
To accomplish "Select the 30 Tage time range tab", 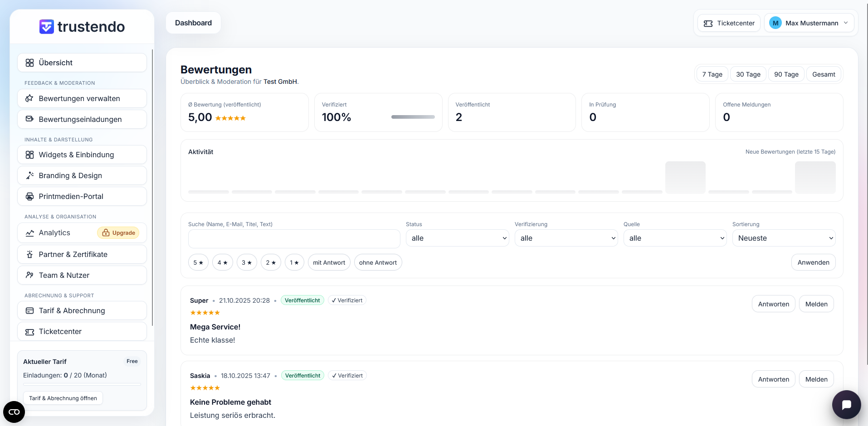I will (x=748, y=74).
